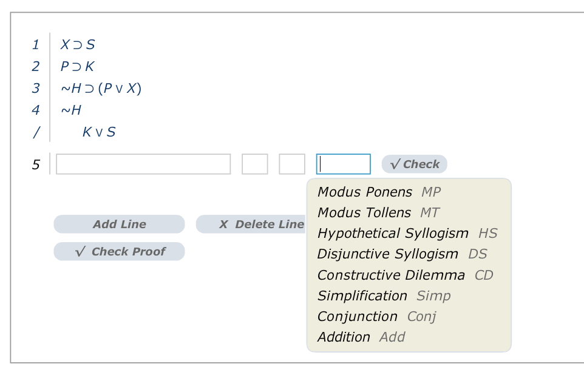Click the second justification line-number box
Screen dimensions: 584x392
point(292,164)
